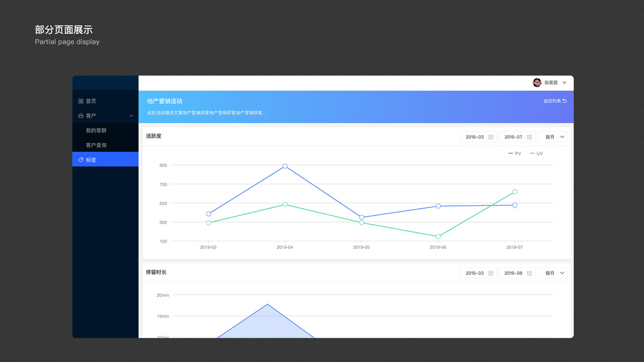Click the 2019-05 axis label

(x=361, y=247)
